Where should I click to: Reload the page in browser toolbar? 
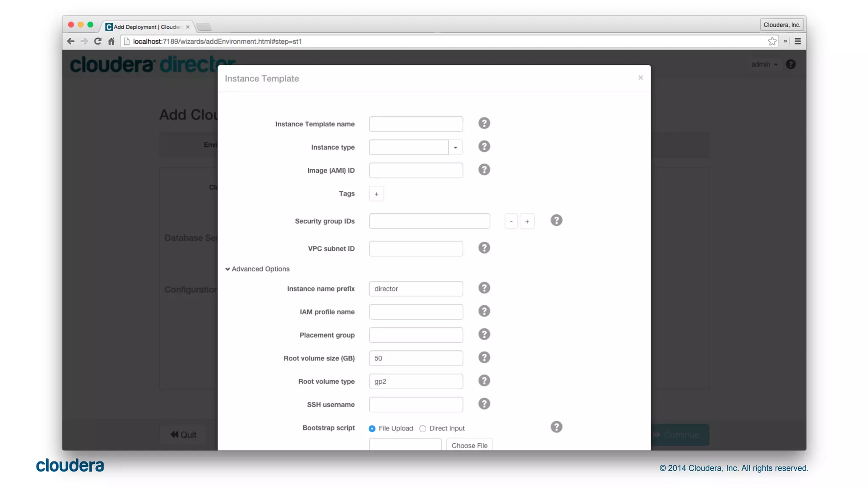98,41
